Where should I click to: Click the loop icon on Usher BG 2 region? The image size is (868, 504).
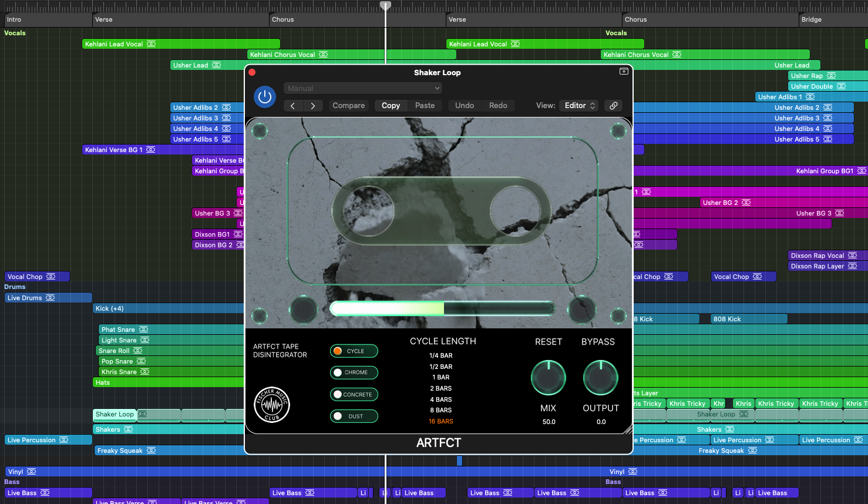tap(746, 203)
